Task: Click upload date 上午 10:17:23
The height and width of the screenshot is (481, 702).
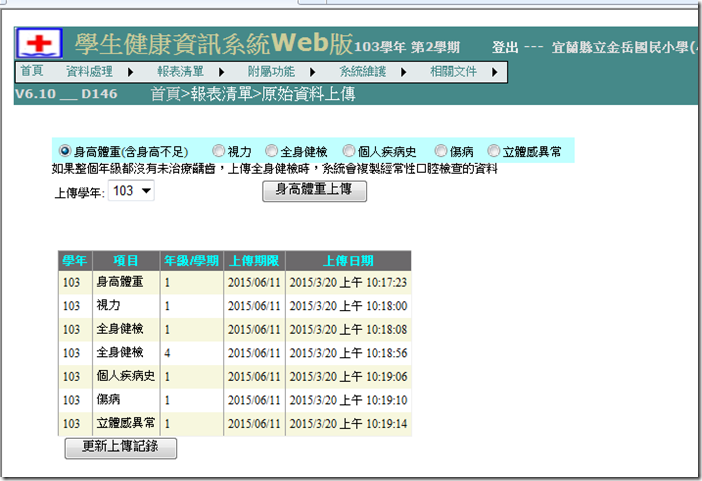Action: pos(348,283)
